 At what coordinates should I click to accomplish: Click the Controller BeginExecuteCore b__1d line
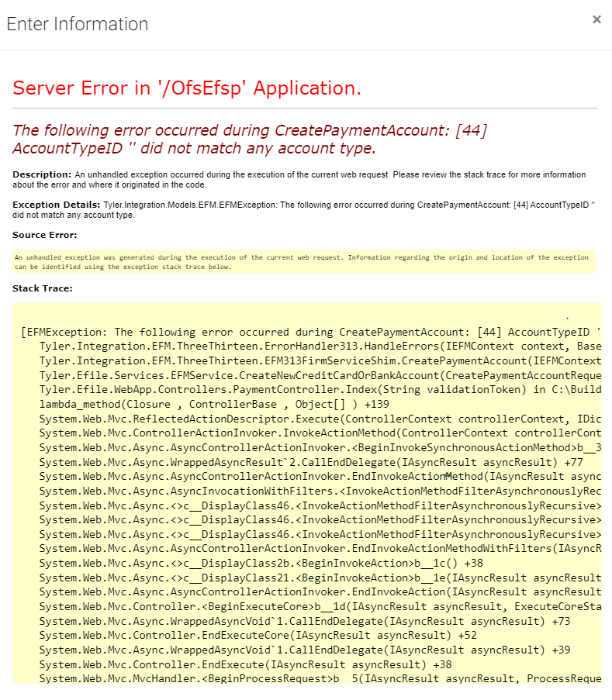320,607
